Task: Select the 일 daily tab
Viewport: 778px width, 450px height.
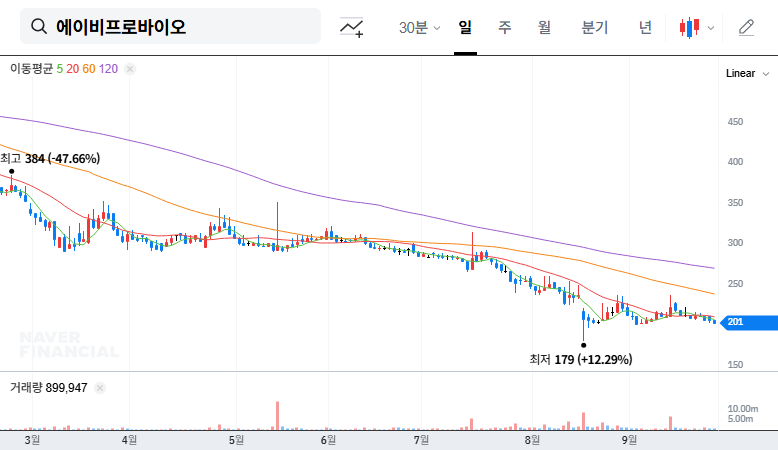Action: coord(465,27)
